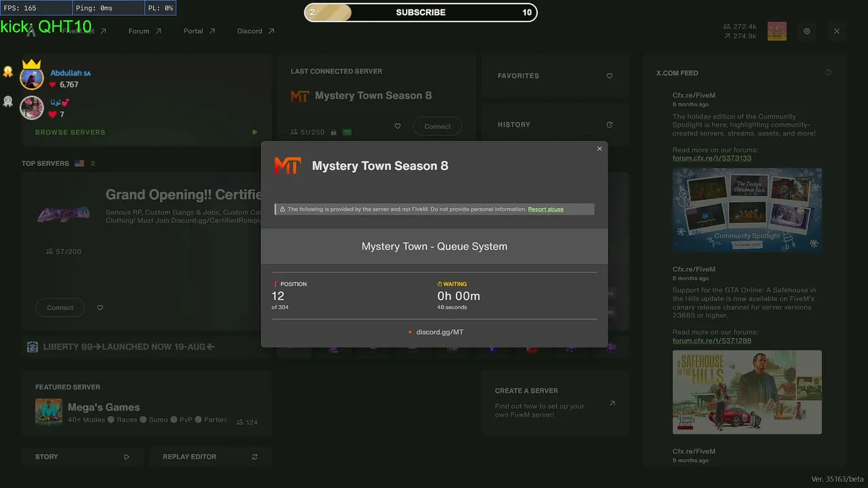The image size is (868, 488).
Task: Open forum.cfx.re/t/5373133 link
Action: [x=712, y=158]
